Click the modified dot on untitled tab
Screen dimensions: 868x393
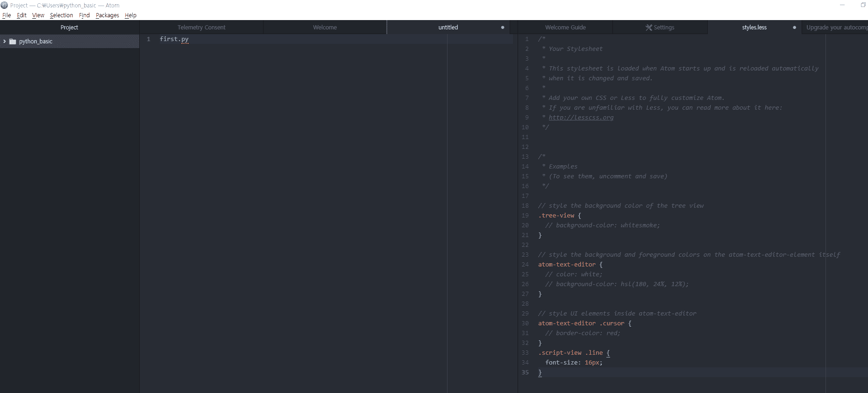click(x=503, y=28)
